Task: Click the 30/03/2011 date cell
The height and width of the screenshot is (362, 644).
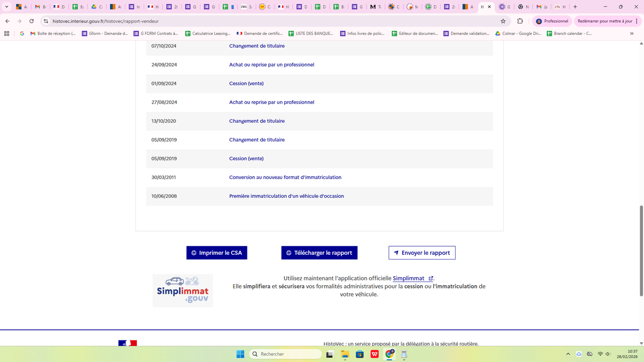Action: [164, 178]
